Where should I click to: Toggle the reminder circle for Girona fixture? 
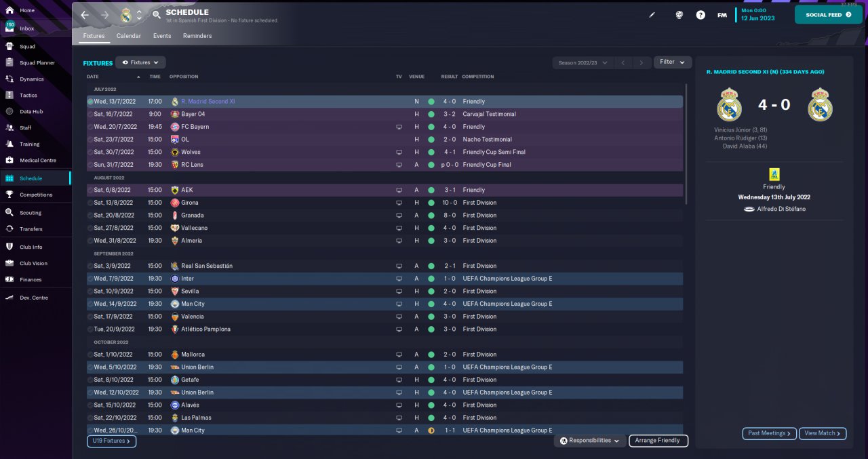point(90,203)
